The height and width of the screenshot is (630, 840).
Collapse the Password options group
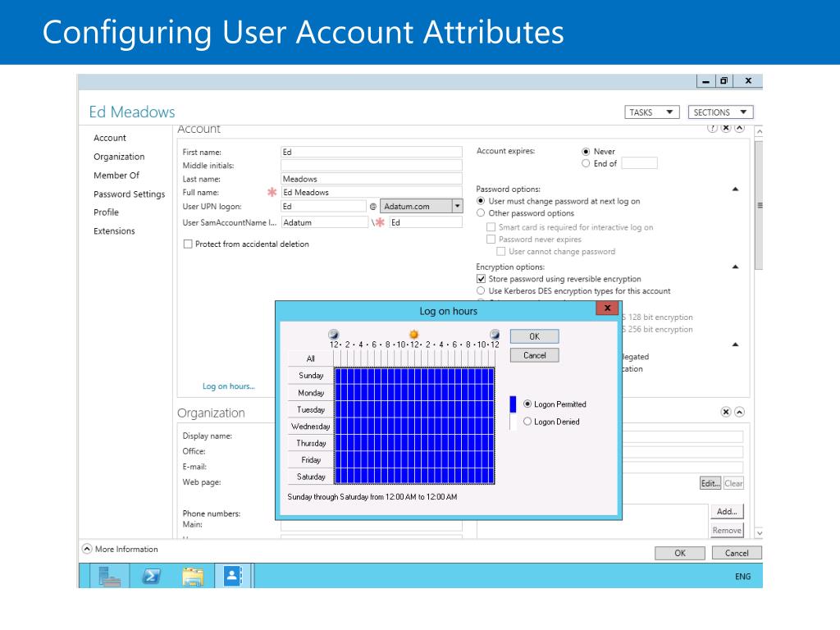(735, 189)
